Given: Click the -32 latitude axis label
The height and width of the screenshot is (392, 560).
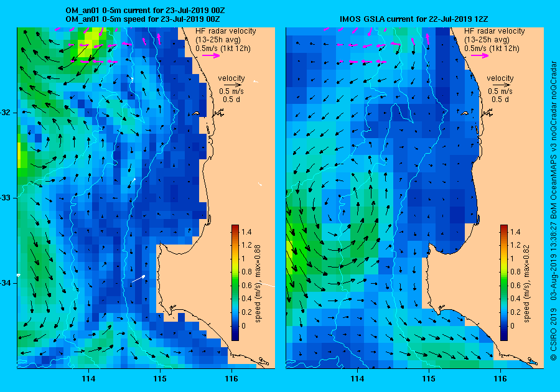Looking at the screenshot, I should tap(7, 113).
